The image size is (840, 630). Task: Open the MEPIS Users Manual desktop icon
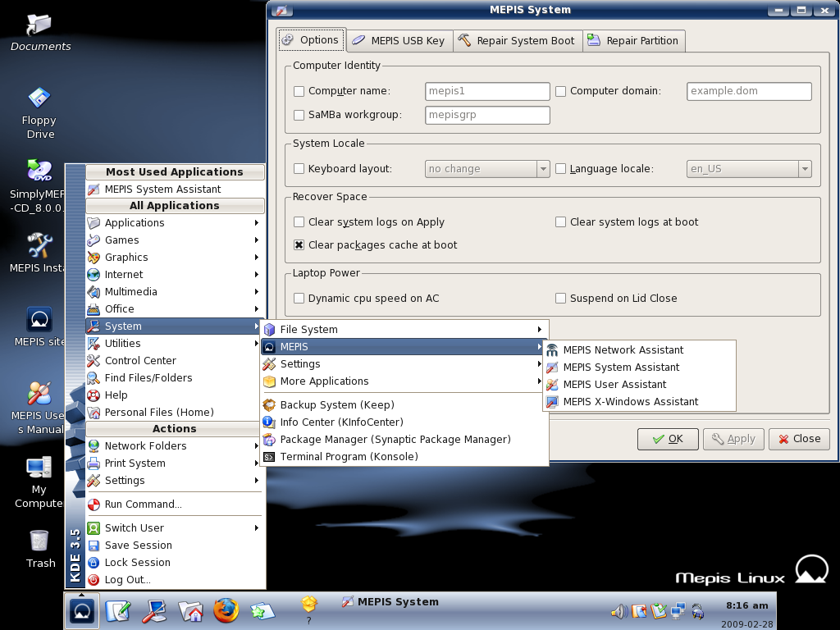click(x=38, y=407)
